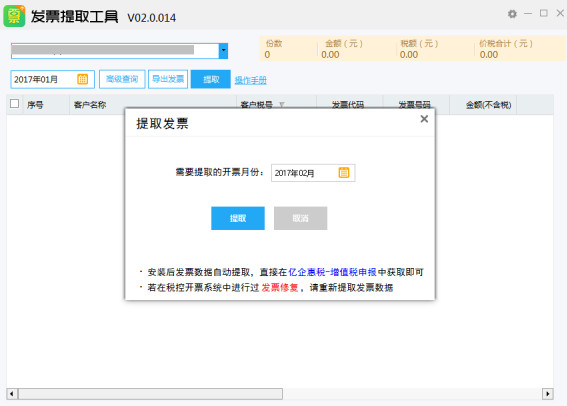567x406 pixels.
Task: Close the invoice tool window
Action: click(560, 13)
